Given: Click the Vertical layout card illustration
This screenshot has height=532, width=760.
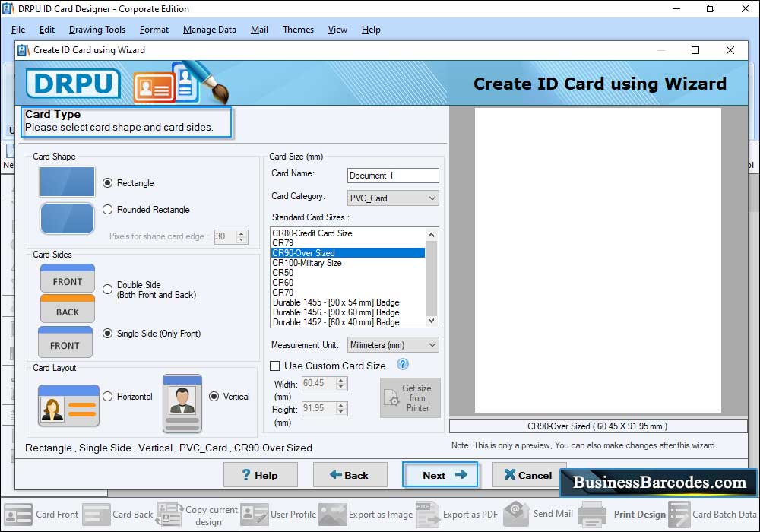Looking at the screenshot, I should 182,403.
